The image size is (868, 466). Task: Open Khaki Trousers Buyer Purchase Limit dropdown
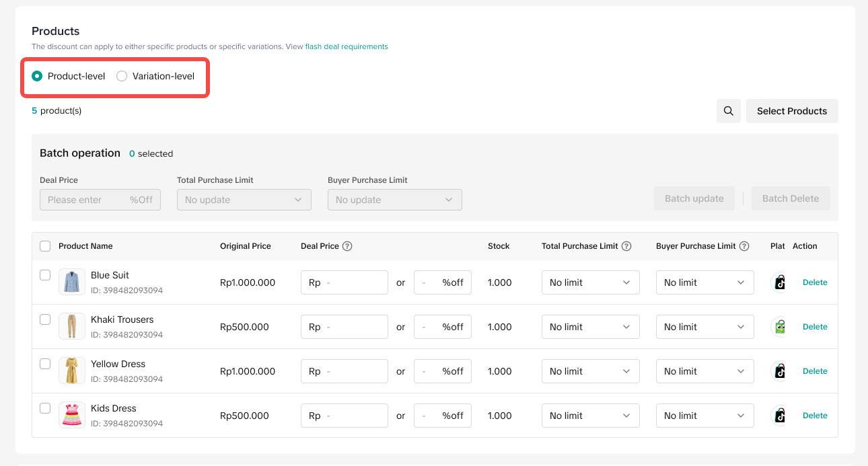[x=704, y=327]
